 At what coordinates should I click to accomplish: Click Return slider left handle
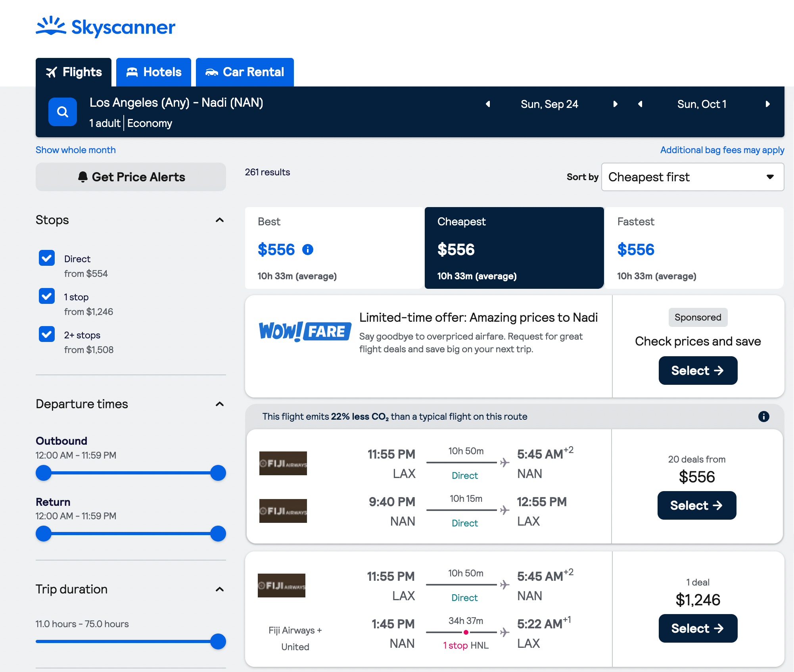[x=44, y=534]
